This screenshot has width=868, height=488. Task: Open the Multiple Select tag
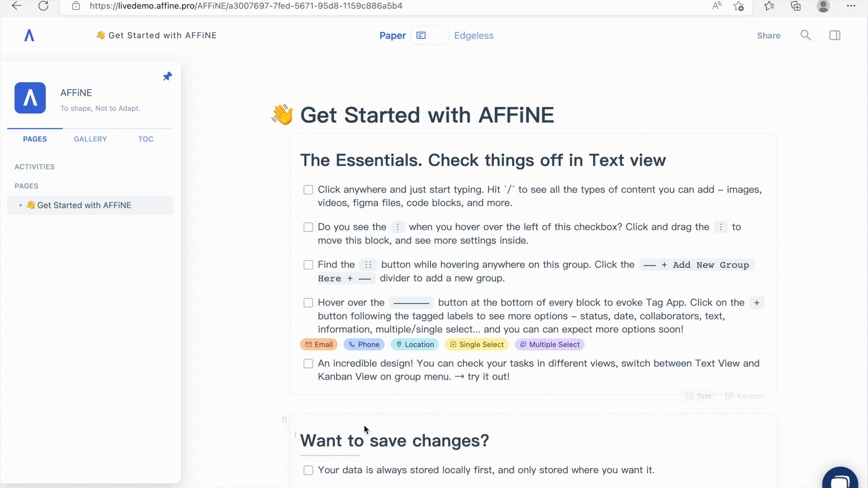coord(550,344)
